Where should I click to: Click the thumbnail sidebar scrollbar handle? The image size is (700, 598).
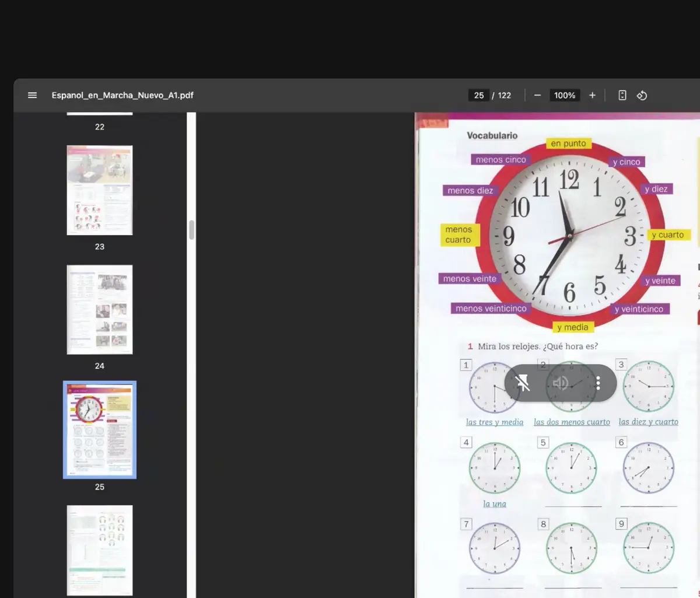(191, 230)
